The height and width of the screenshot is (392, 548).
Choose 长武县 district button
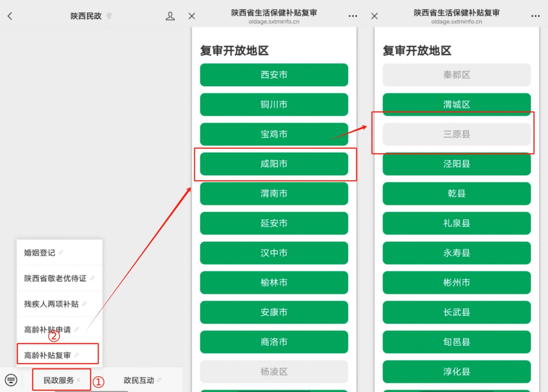tap(457, 312)
